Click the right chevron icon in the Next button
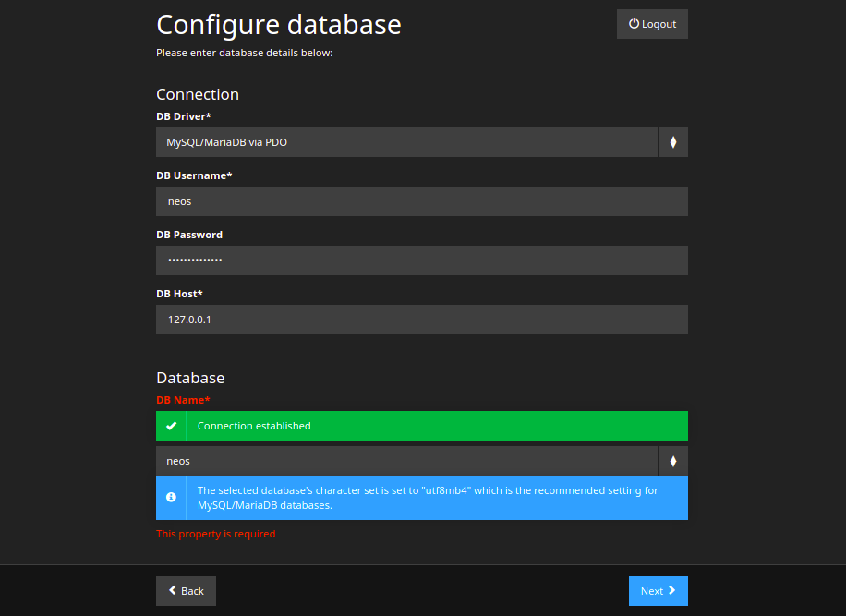 (x=671, y=590)
